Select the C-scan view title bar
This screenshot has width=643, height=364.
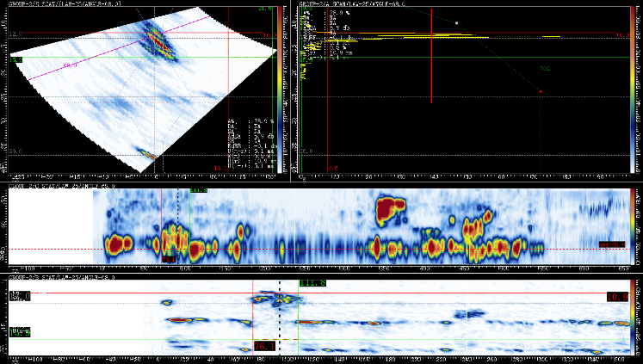click(x=61, y=186)
